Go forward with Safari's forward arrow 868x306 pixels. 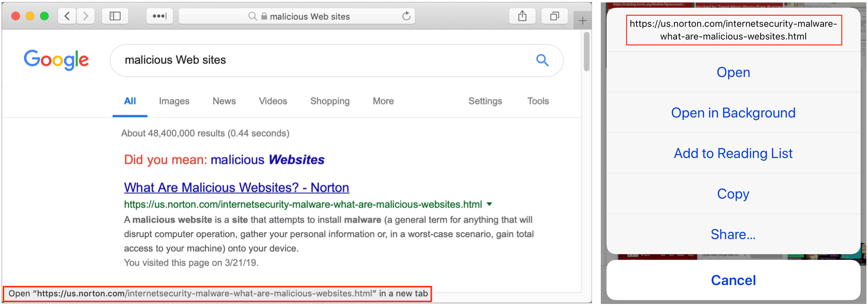[x=85, y=16]
